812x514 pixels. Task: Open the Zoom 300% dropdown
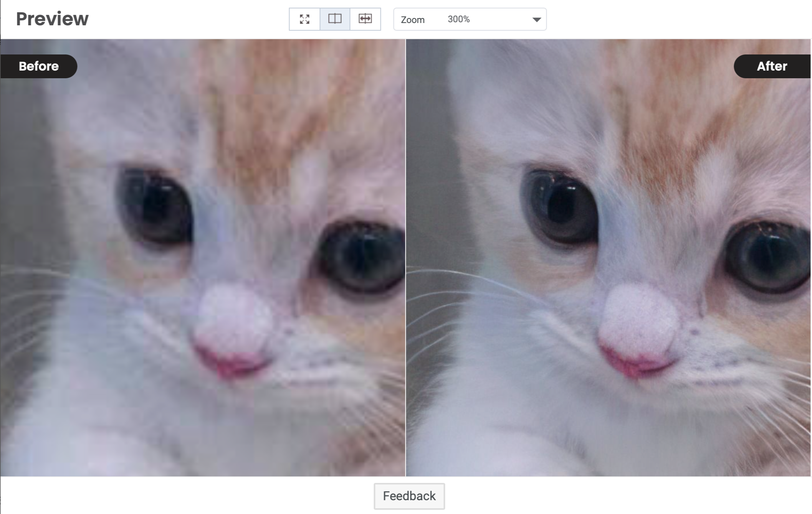[470, 19]
